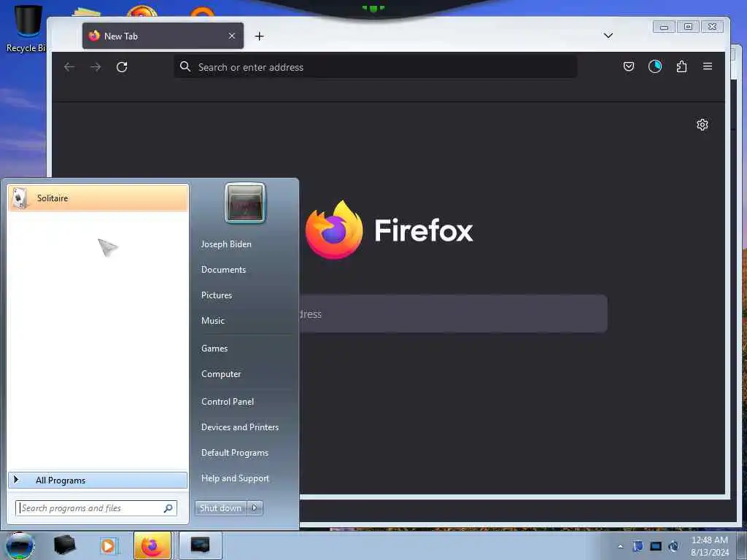Click the Firefox forward arrow
Screen dimensions: 747x560
click(x=96, y=67)
